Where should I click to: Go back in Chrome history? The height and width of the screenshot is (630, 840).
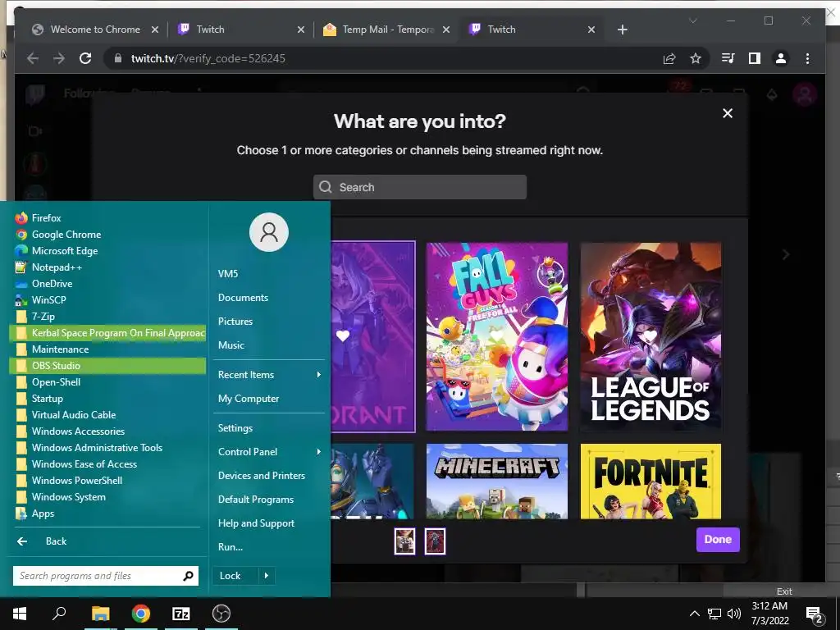pyautogui.click(x=33, y=58)
